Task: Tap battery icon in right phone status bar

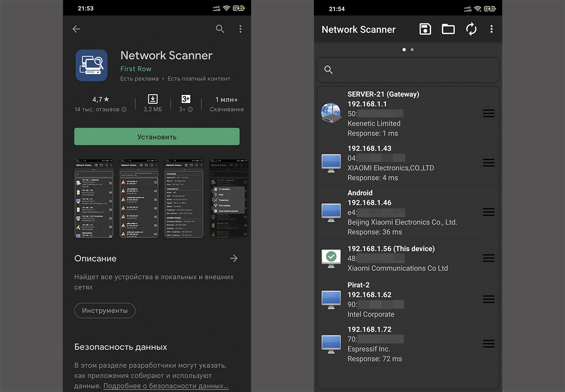Action: [x=490, y=8]
